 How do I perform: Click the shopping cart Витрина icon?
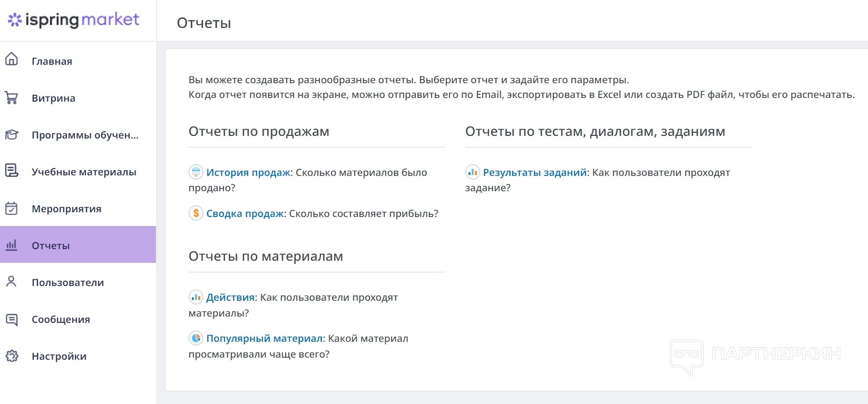point(12,98)
